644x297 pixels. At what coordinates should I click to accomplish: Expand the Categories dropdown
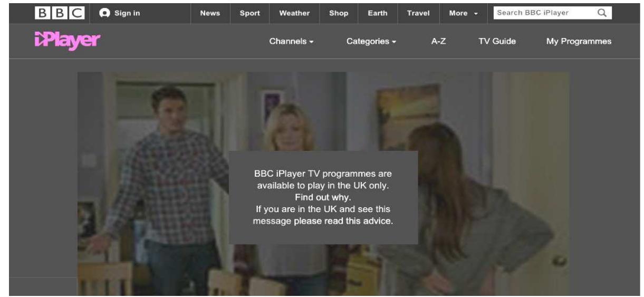tap(371, 41)
